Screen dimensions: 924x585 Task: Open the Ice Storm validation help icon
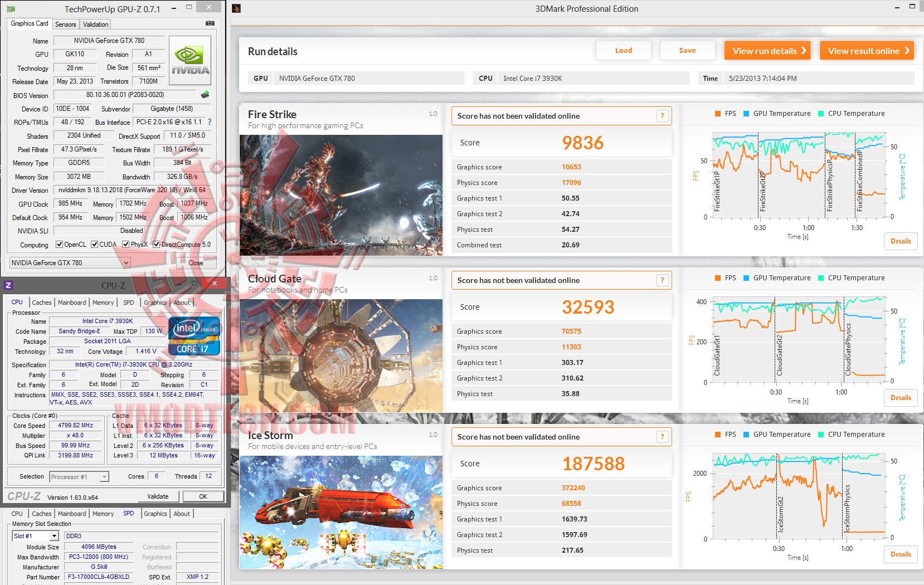(x=662, y=437)
